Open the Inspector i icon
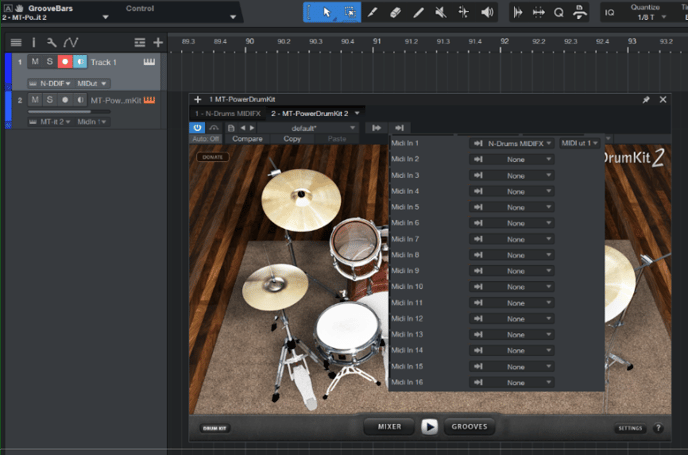This screenshot has width=688, height=455. pos(33,42)
